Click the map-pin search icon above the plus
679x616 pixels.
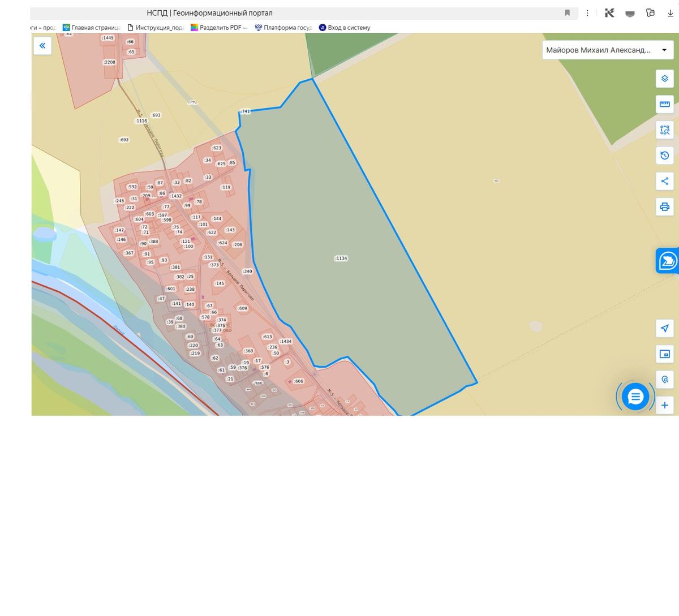click(665, 380)
